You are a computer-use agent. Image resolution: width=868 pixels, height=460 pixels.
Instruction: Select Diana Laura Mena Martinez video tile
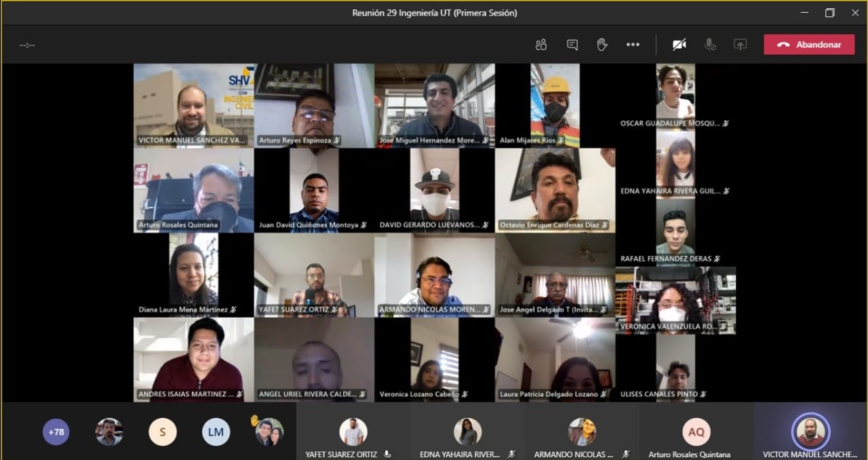click(x=193, y=275)
